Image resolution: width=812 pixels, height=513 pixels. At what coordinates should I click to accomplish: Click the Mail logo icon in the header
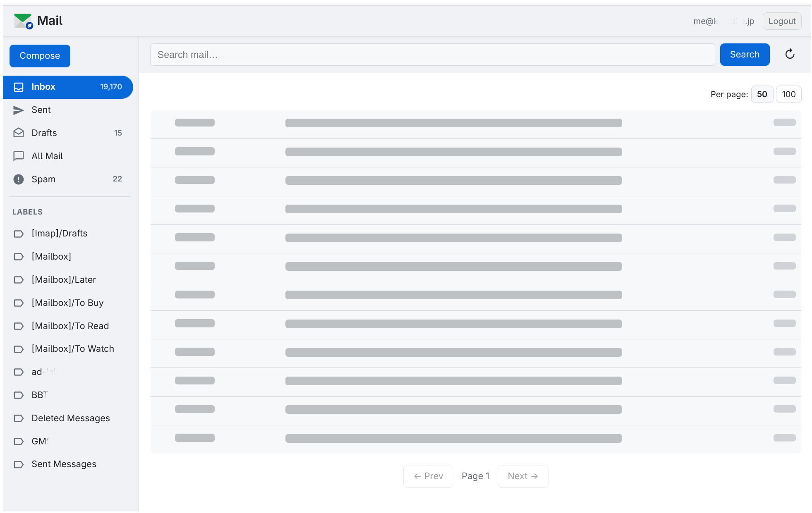(x=23, y=20)
